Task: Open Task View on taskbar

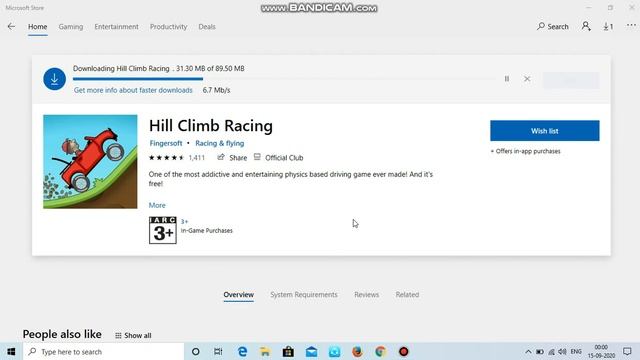Action: (x=218, y=351)
